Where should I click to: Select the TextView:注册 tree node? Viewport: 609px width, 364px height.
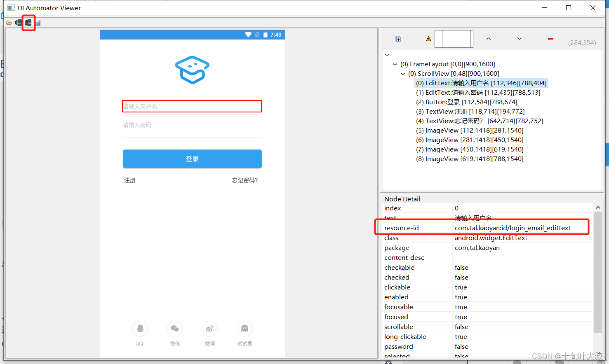[x=470, y=112]
